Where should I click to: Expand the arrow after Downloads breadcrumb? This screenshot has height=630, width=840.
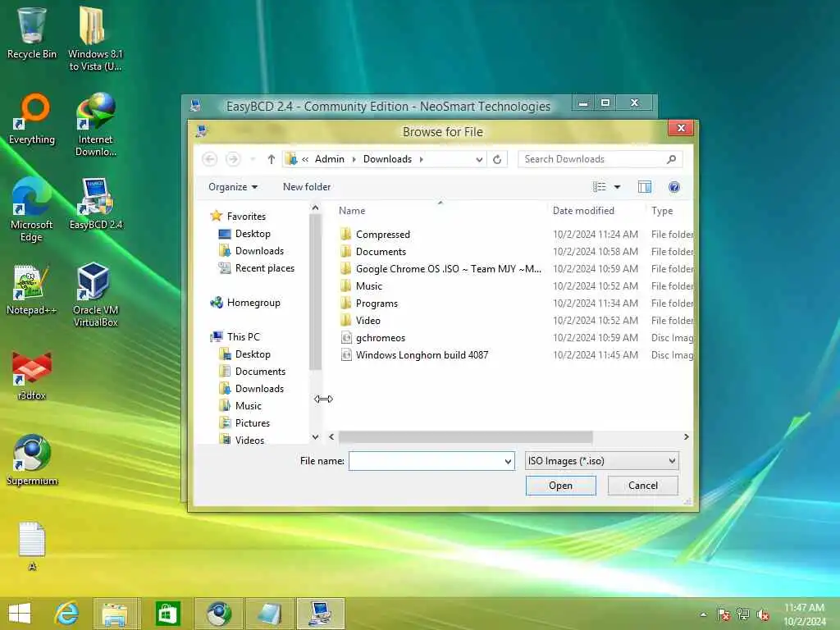tap(422, 159)
